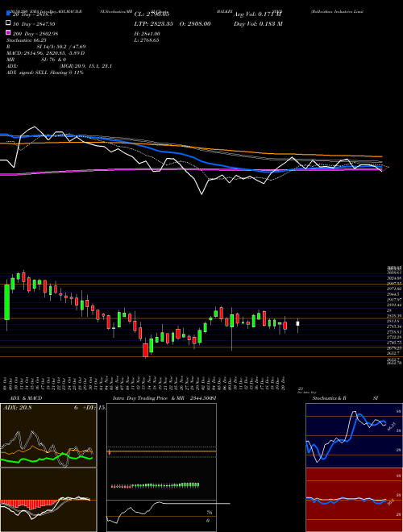Click the Balkrishna Industries title text
Image resolution: width=403 pixels, height=532 pixels.
(337, 11)
